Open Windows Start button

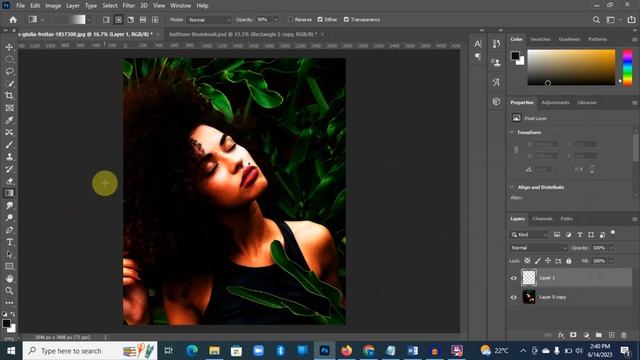(11, 351)
